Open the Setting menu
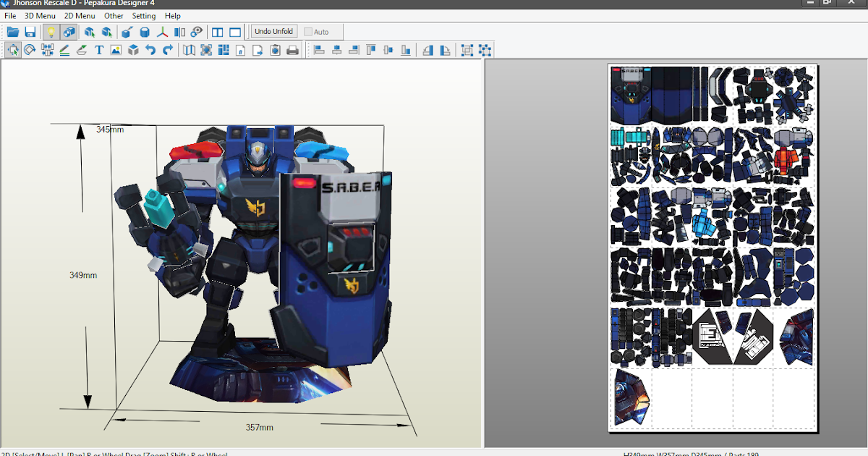This screenshot has height=456, width=868. click(144, 15)
